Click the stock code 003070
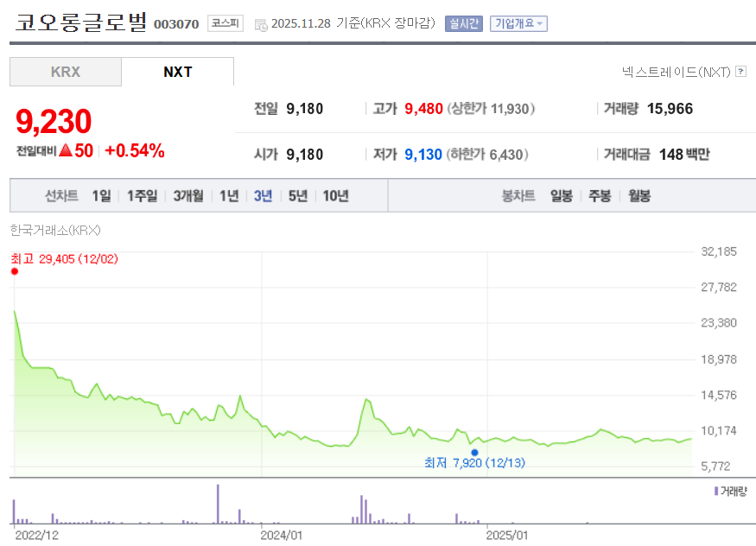 tap(176, 24)
